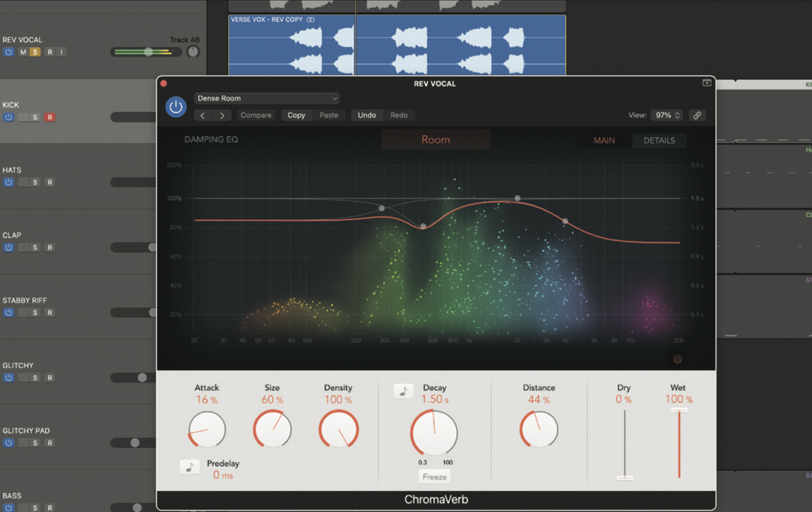This screenshot has height=512, width=812.
Task: Open the window link icon top right of plugin
Action: click(x=706, y=83)
